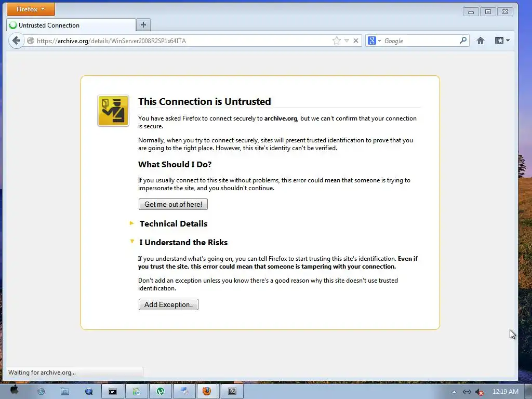Open the bookmarks menu button
This screenshot has height=399, width=532.
coord(502,41)
